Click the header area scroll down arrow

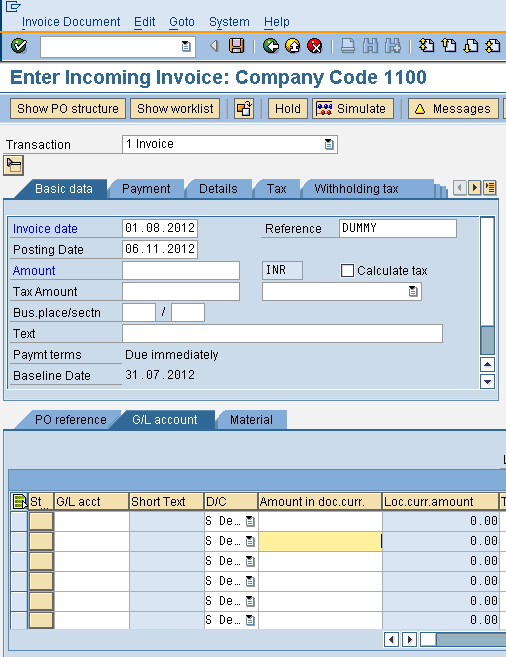point(487,382)
